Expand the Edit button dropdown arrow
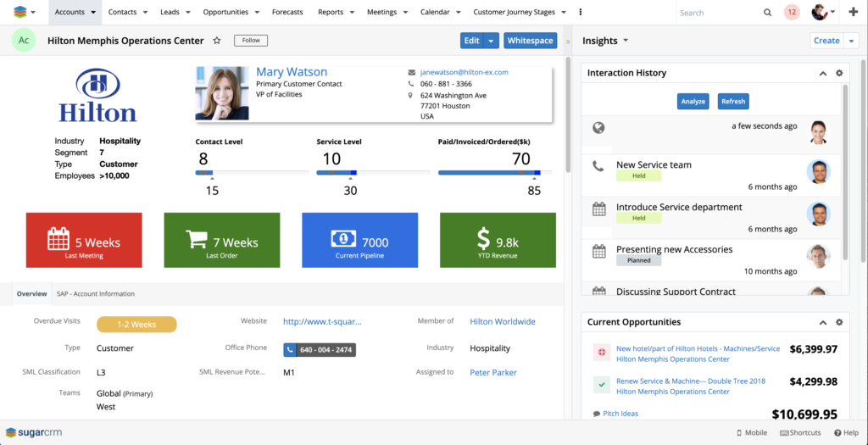Image resolution: width=868 pixels, height=445 pixels. click(491, 41)
